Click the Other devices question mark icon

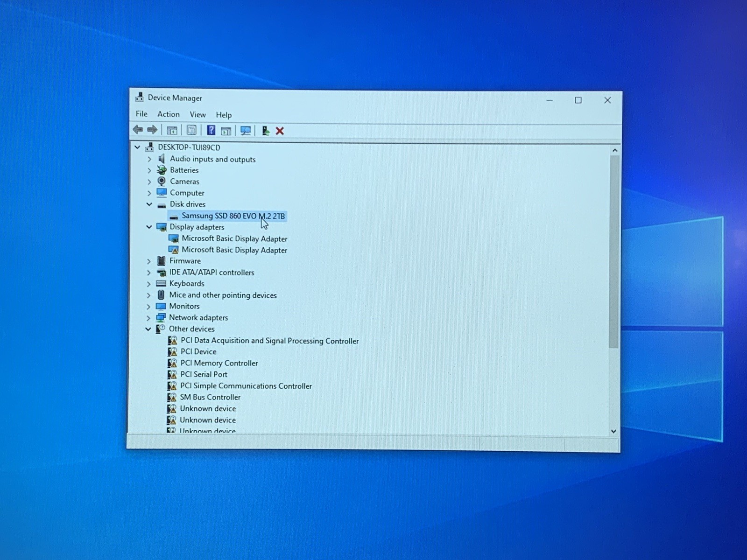click(x=161, y=329)
